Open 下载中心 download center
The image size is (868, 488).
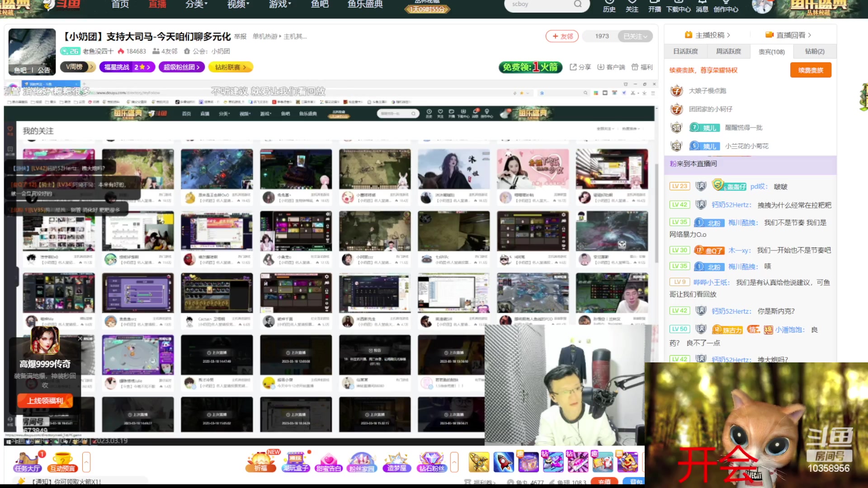click(679, 6)
